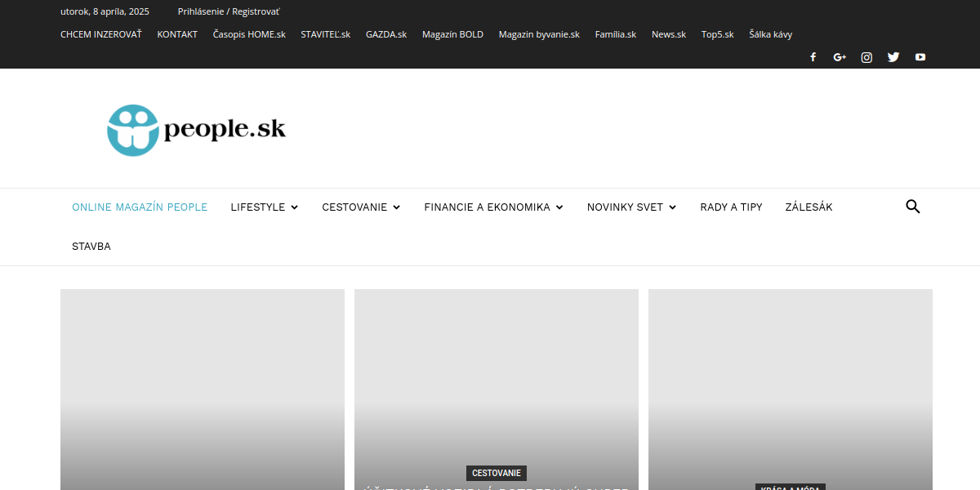This screenshot has height=490, width=980.
Task: Open the YouTube social icon
Action: [x=920, y=57]
